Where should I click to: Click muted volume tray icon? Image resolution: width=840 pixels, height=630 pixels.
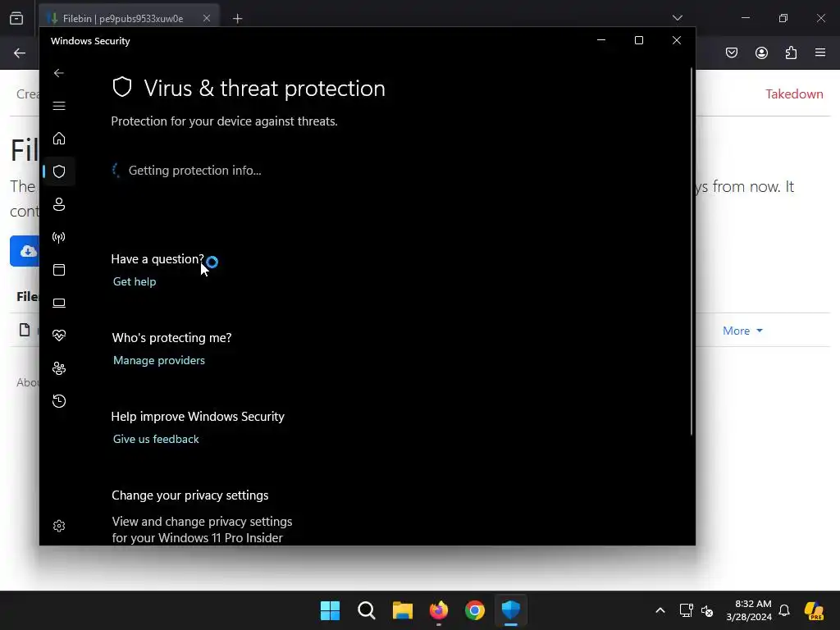click(x=707, y=610)
